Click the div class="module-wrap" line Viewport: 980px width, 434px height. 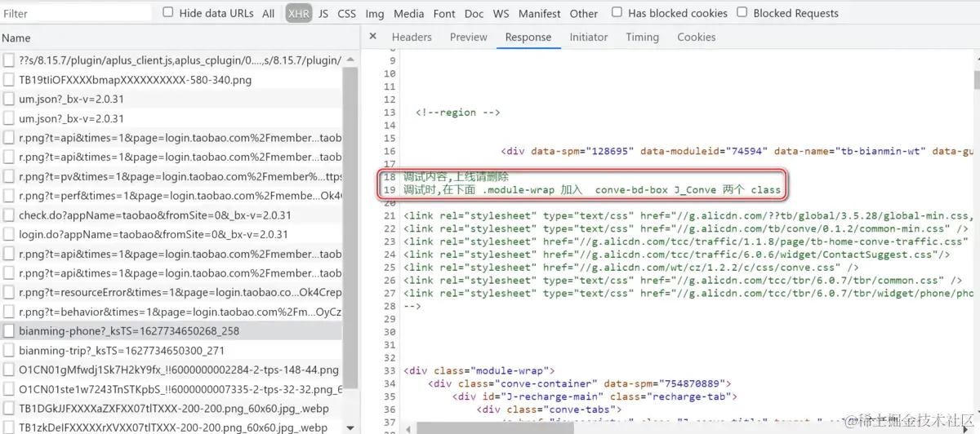point(479,370)
